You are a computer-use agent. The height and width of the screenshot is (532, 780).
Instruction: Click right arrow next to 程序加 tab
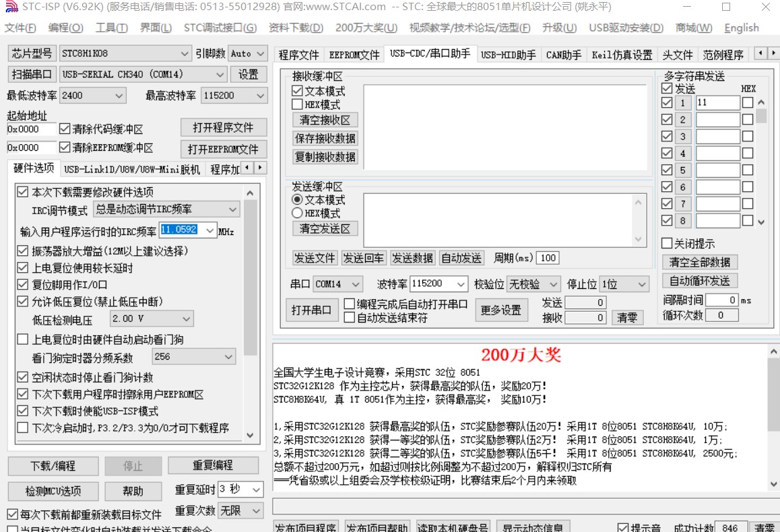tap(260, 168)
